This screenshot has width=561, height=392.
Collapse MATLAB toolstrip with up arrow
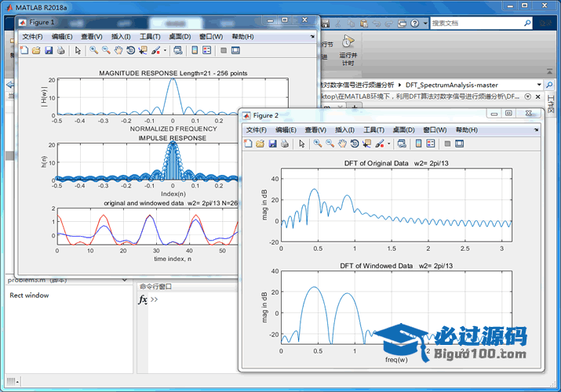(549, 71)
